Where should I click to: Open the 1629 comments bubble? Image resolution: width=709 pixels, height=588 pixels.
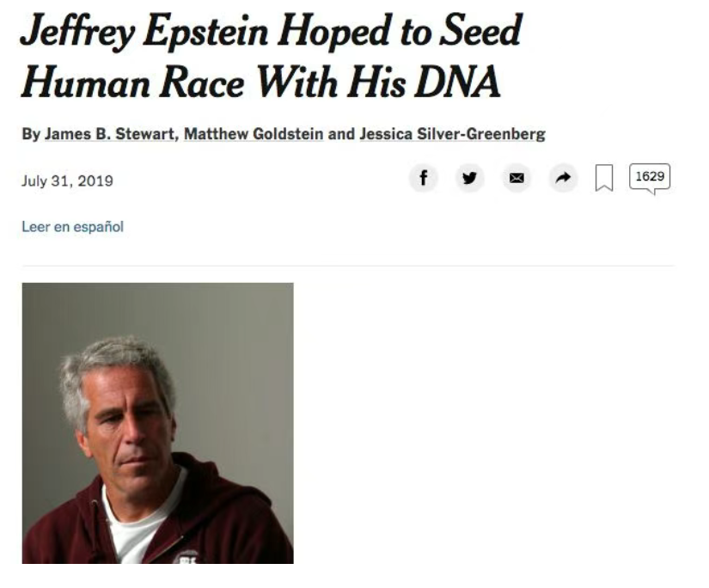(650, 178)
